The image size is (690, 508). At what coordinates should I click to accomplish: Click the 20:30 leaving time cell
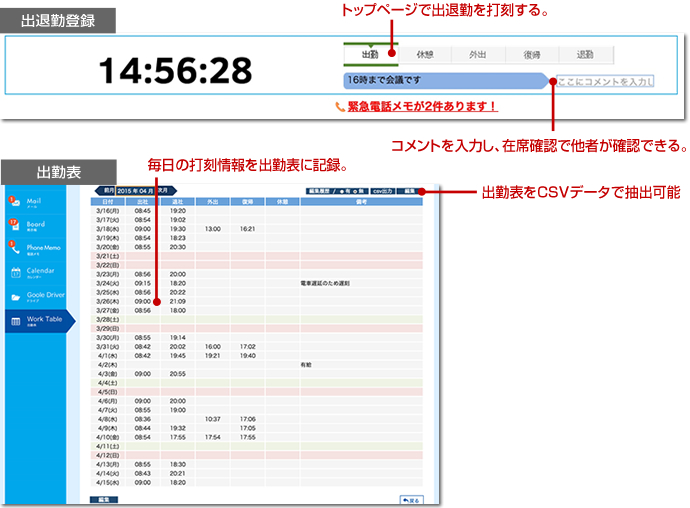click(x=178, y=247)
